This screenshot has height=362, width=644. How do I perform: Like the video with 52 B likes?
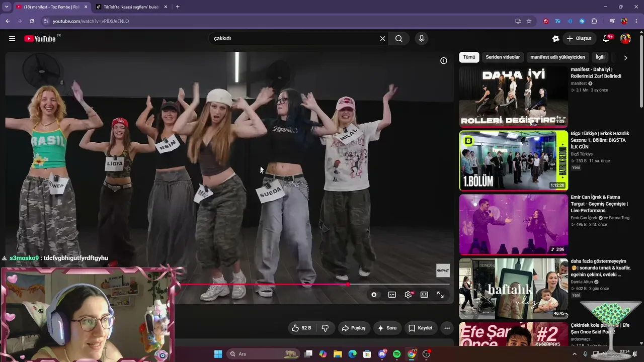302,328
